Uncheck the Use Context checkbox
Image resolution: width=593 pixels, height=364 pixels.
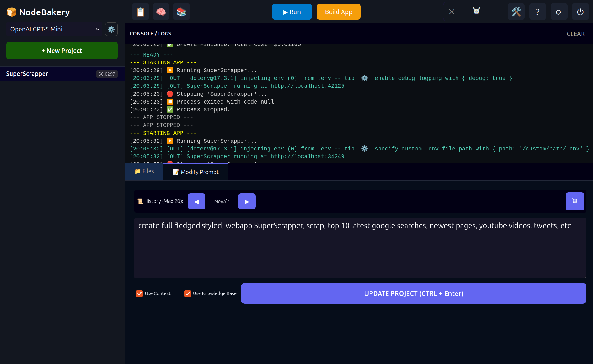coord(140,293)
